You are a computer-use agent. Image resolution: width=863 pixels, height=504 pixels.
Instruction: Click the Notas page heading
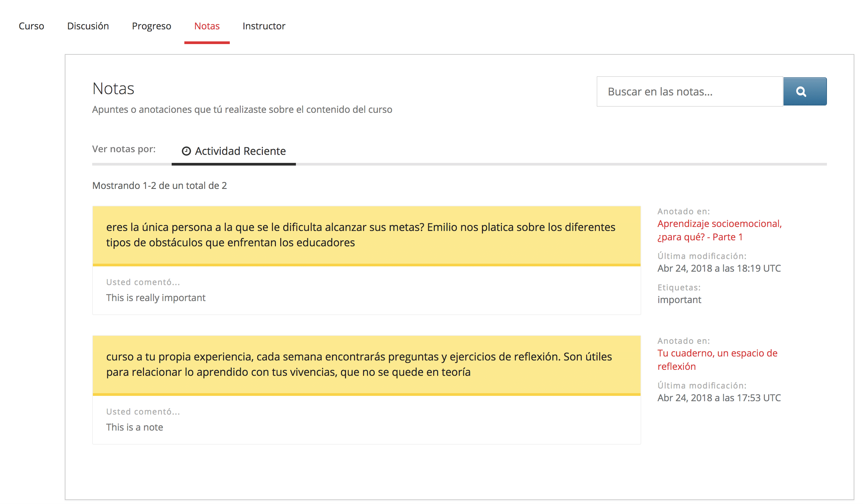113,88
